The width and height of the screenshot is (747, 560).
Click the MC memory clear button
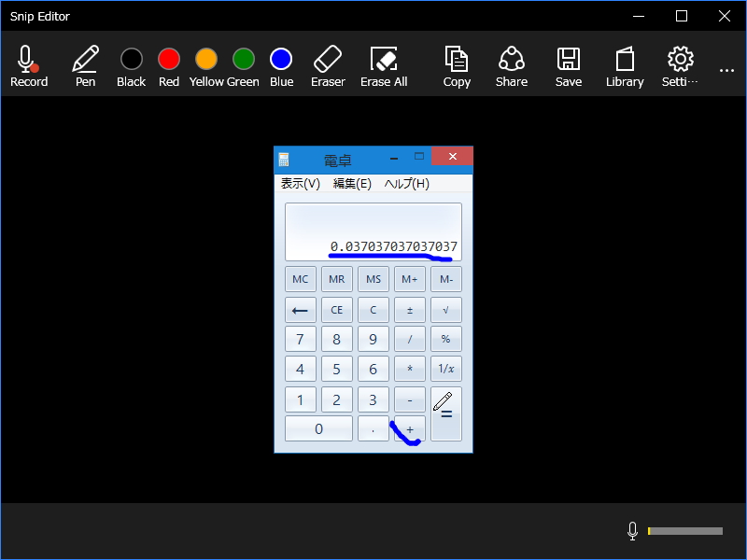[x=300, y=279]
